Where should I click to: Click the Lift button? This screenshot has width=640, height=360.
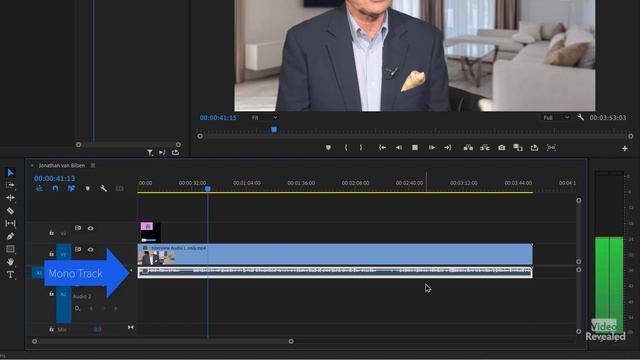(468, 148)
